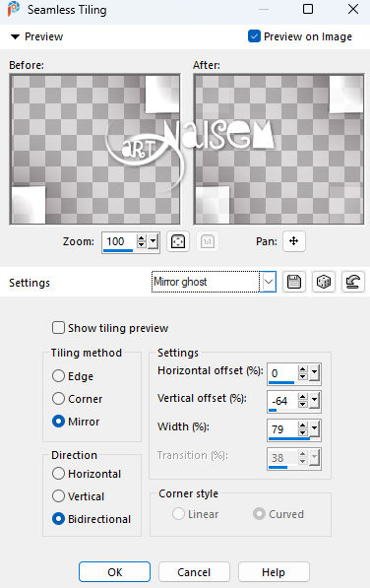Image resolution: width=370 pixels, height=588 pixels.
Task: Increase Width percentage with up arrow
Action: coord(303,425)
